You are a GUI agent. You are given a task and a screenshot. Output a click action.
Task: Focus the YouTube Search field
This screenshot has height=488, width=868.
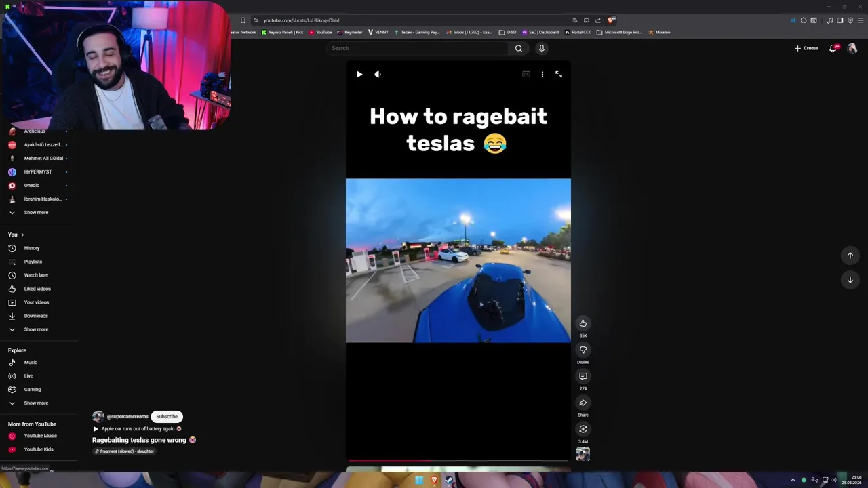click(x=417, y=48)
